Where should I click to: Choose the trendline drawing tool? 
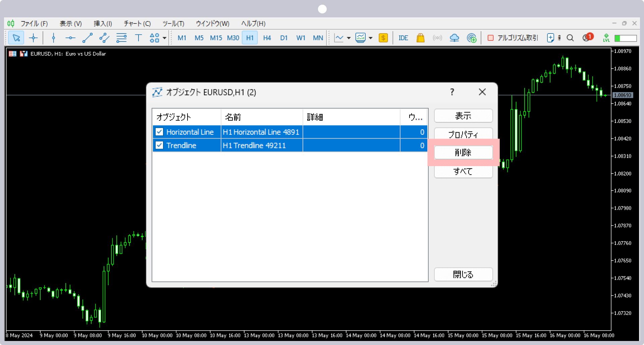click(x=88, y=38)
